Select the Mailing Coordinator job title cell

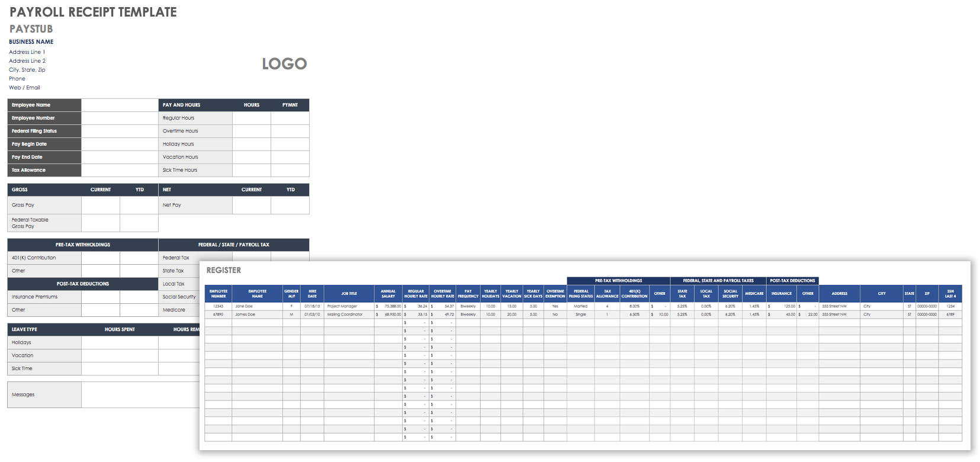349,315
